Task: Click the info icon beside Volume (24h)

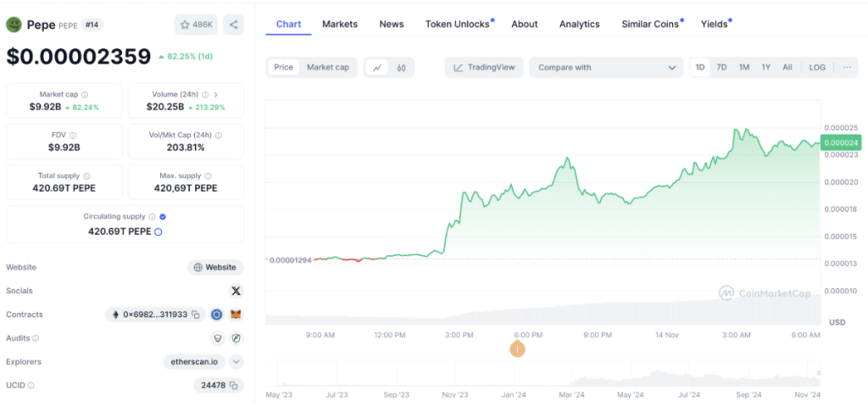Action: click(205, 95)
